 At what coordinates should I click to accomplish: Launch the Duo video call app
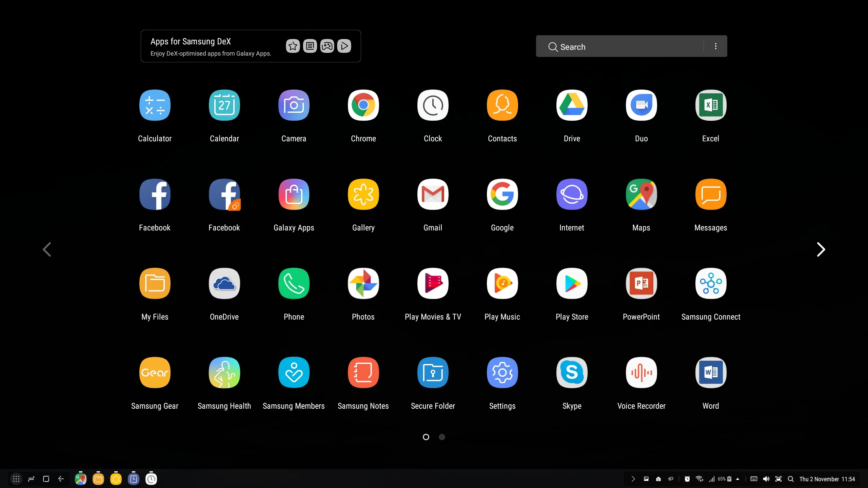click(x=642, y=105)
